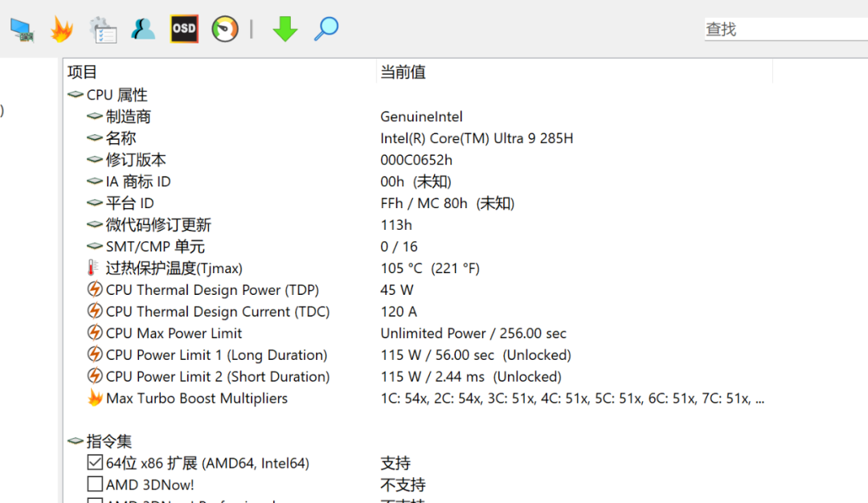Viewport: 868px width, 503px height.
Task: Open the OSD panel button
Action: (x=184, y=29)
